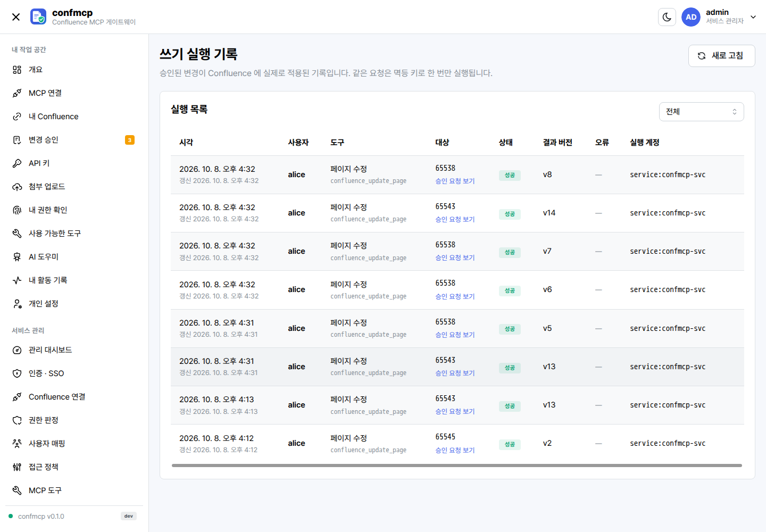Click the 사용 가능한 도구 wrench icon
This screenshot has width=766, height=532.
[17, 234]
